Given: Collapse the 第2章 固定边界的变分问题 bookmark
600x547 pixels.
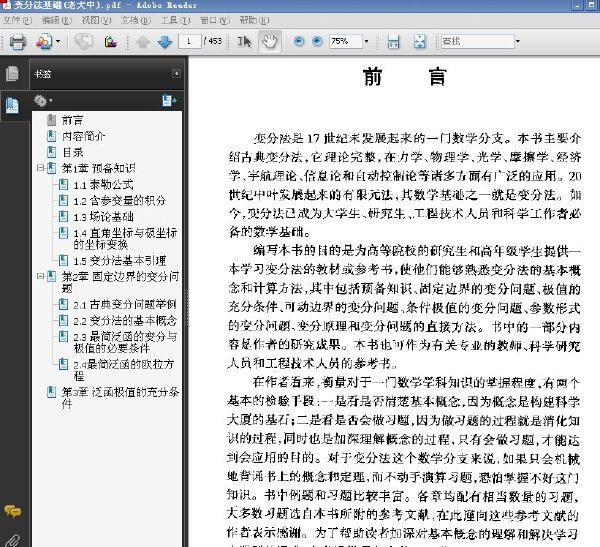Looking at the screenshot, I should pos(40,276).
